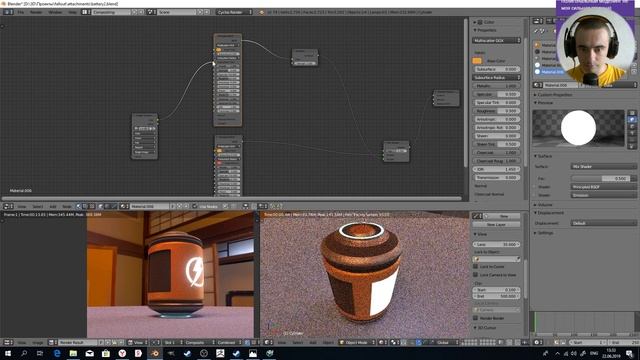640x360 pixels.
Task: Toggle the Lock Camera to View checkbox
Action: point(476,275)
